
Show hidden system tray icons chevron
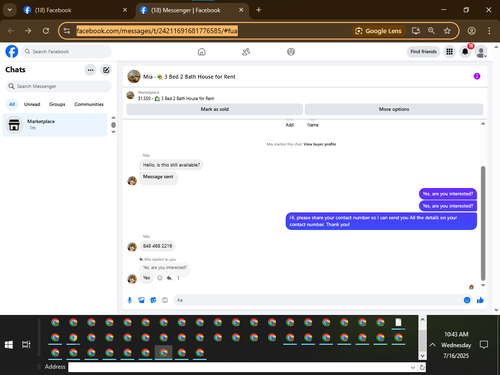[432, 345]
